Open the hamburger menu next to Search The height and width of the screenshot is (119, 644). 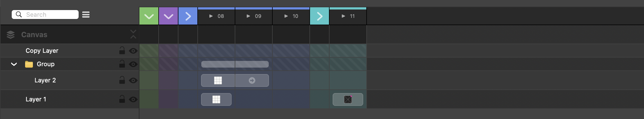coord(86,15)
